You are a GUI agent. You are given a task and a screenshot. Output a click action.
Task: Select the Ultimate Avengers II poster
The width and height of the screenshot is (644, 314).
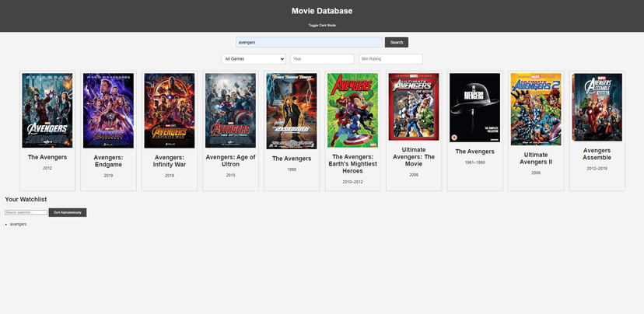click(x=536, y=107)
